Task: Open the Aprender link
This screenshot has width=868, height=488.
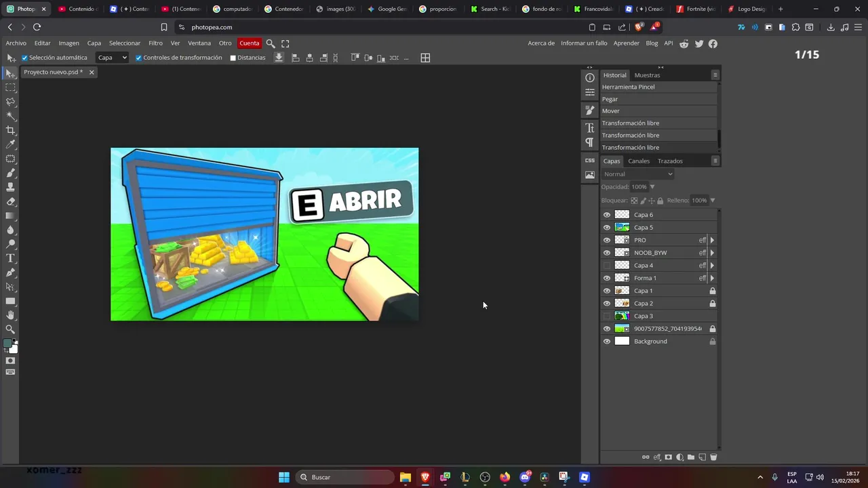Action: tap(626, 43)
